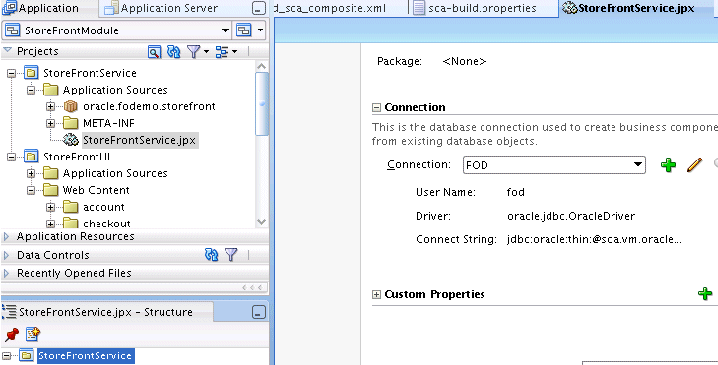Add a custom property with green plus
The height and width of the screenshot is (365, 718).
pos(705,294)
